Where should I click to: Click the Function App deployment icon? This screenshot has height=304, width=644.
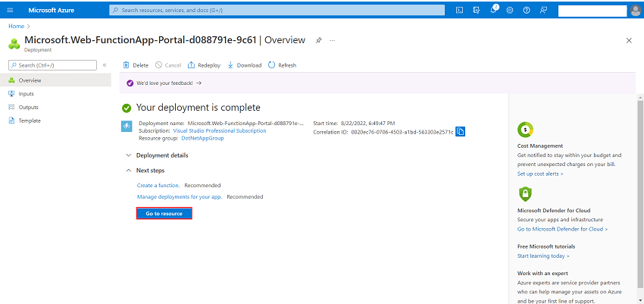[127, 126]
